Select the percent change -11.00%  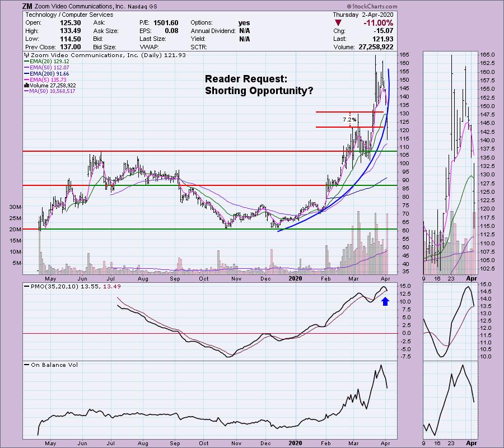point(379,23)
